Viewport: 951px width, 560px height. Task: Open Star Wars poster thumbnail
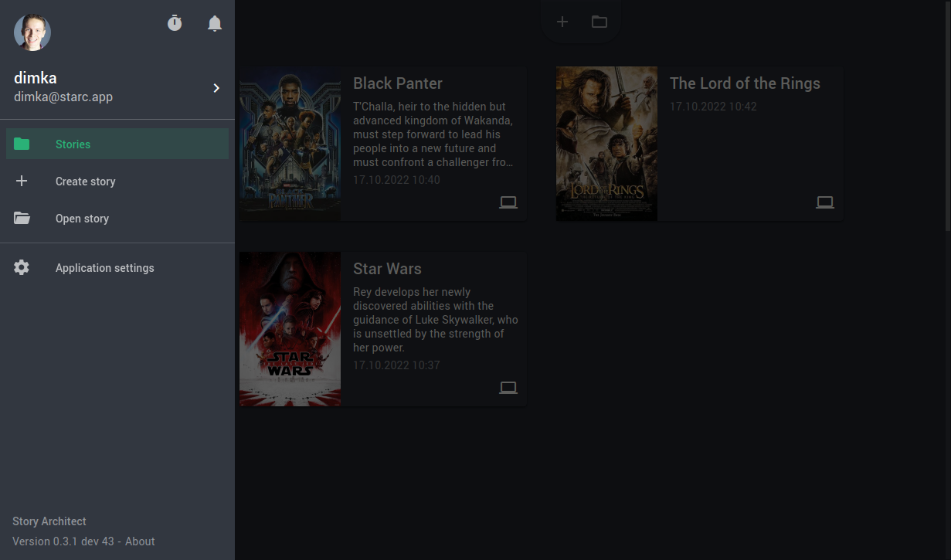coord(290,329)
